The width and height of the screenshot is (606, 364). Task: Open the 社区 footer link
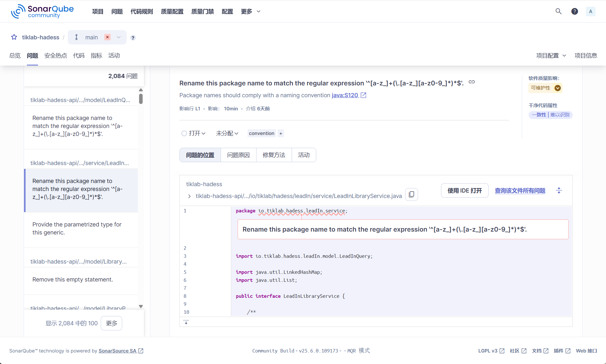pos(518,351)
